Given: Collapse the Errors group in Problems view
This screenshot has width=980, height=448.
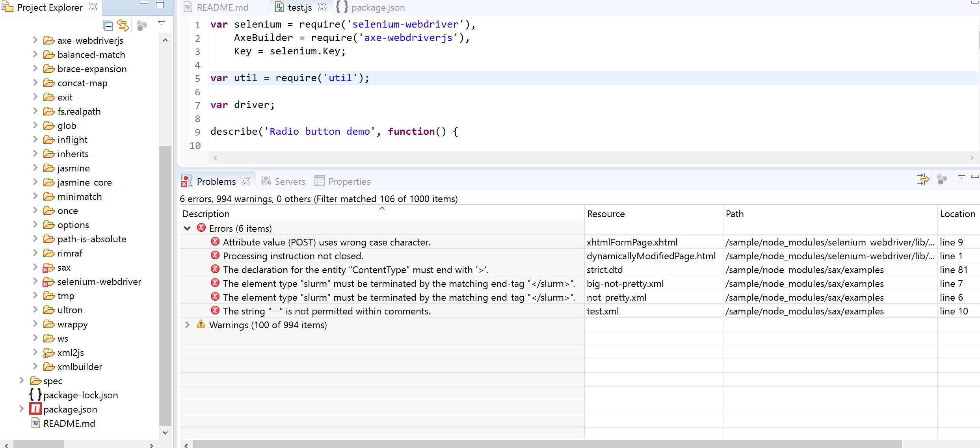Looking at the screenshot, I should coord(187,228).
